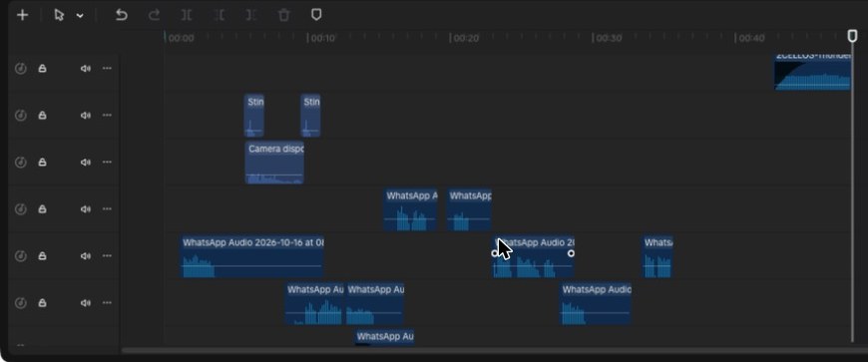
Task: Toggle the lock on the fourth track row
Action: pyautogui.click(x=42, y=209)
